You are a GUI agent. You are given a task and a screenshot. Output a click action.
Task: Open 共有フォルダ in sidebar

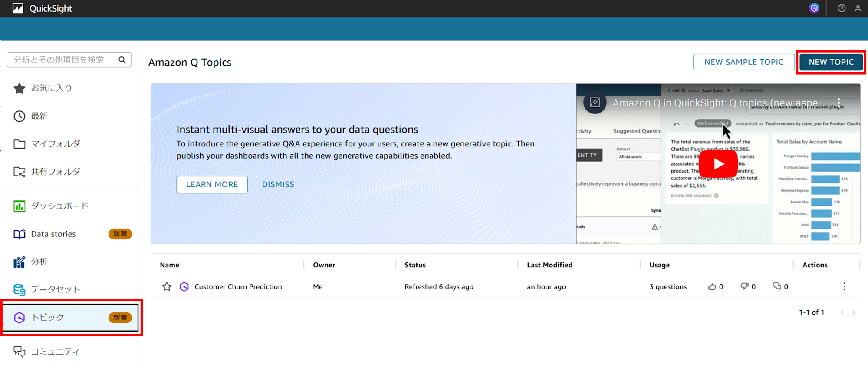click(48, 172)
